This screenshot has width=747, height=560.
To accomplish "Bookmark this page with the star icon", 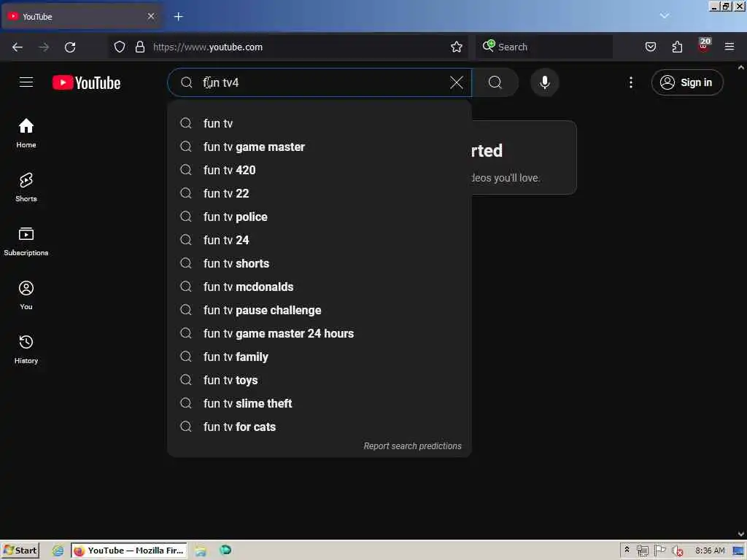I will click(x=457, y=47).
